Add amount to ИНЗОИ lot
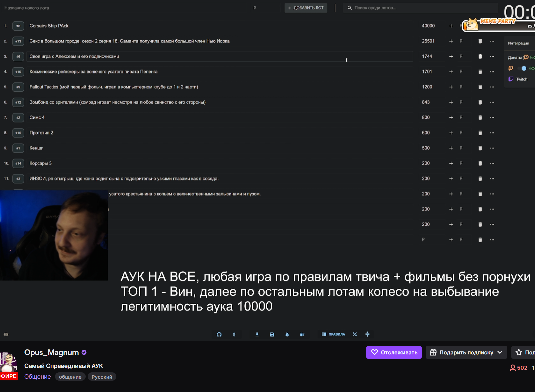The width and height of the screenshot is (535, 392). pos(451,179)
